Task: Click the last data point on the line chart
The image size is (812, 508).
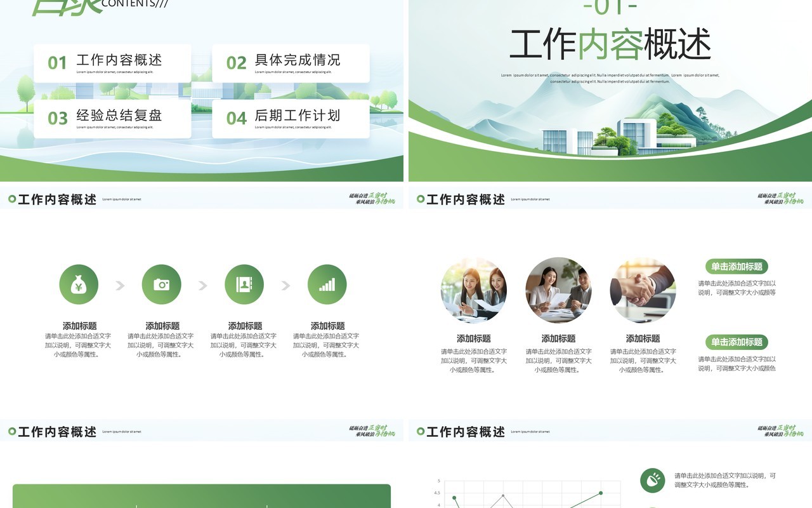Action: (601, 493)
